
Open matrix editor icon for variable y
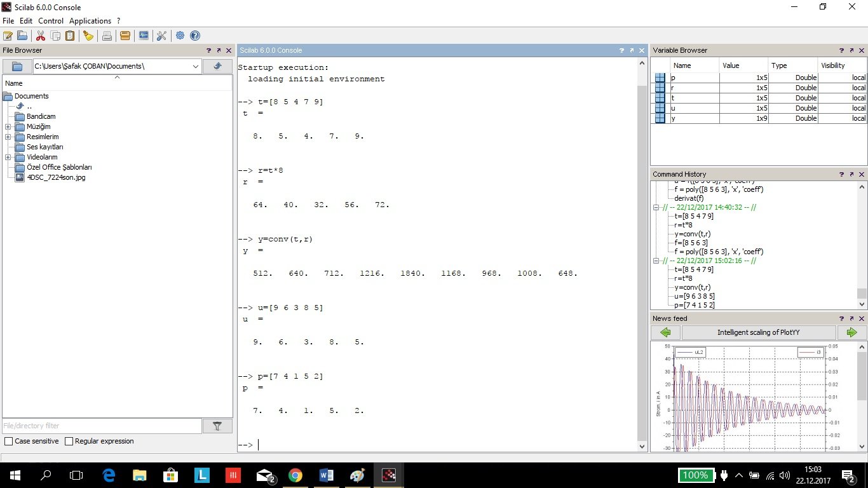[660, 118]
